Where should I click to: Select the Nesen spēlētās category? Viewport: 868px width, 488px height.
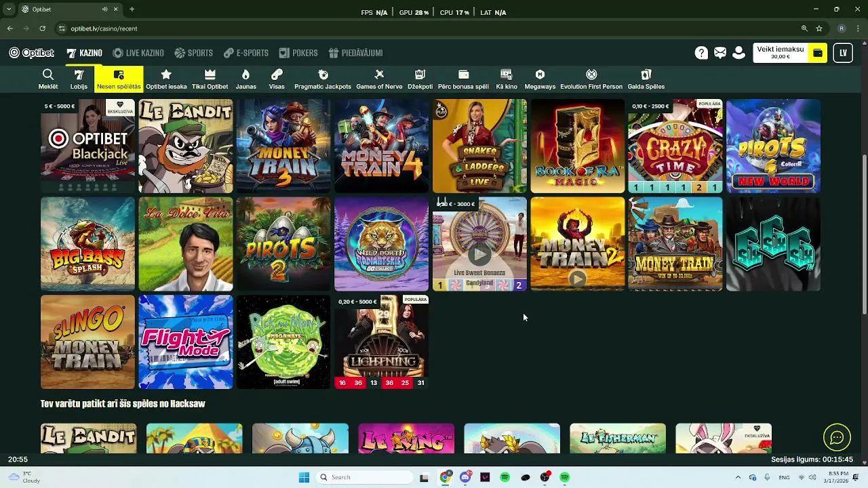(x=119, y=79)
